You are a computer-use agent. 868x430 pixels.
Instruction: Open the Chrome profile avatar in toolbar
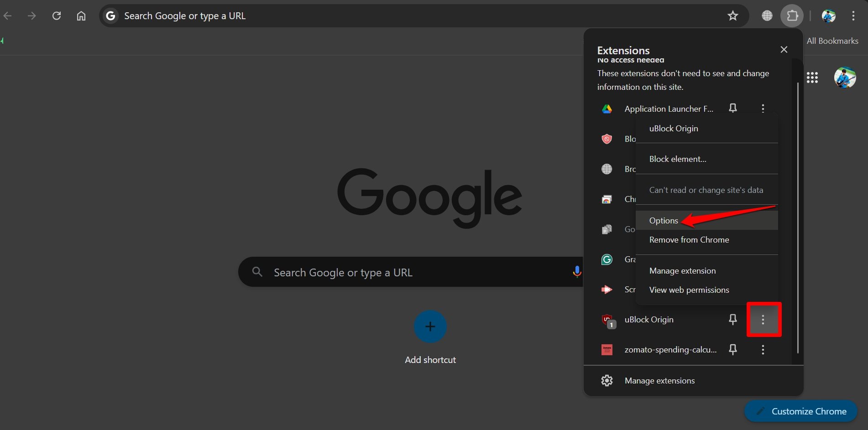click(829, 16)
